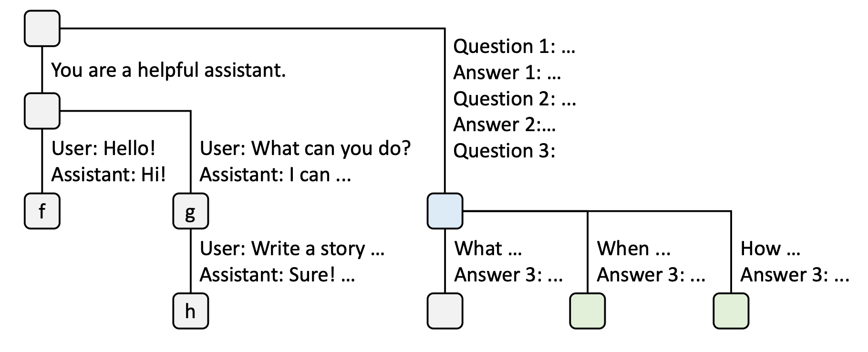868x352 pixels.
Task: Select the 'User: Hello!' label
Action: (103, 148)
